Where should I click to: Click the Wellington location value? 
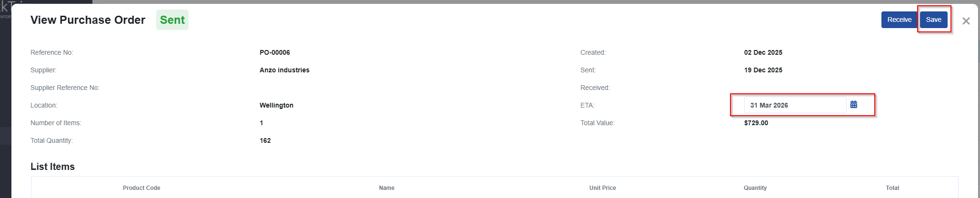click(x=276, y=105)
